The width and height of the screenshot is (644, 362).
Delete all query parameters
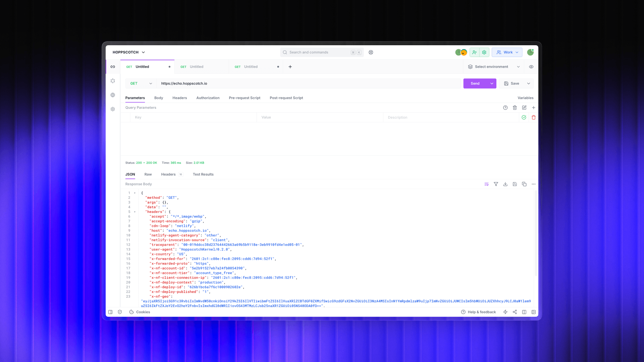tap(515, 108)
